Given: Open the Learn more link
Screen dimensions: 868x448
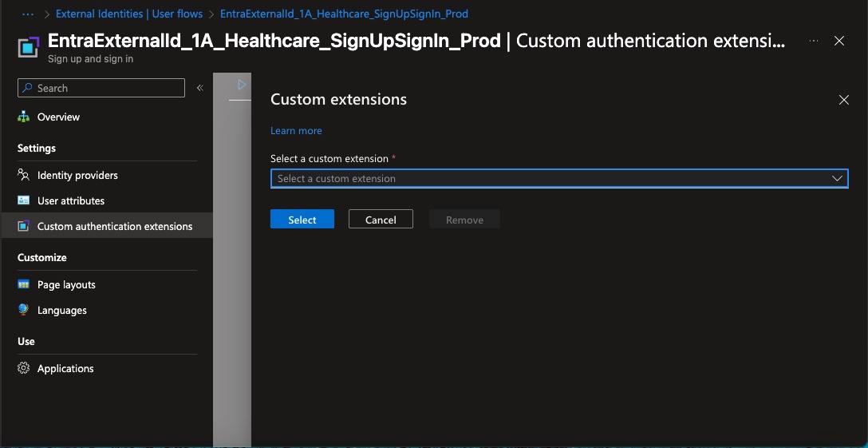Looking at the screenshot, I should 296,131.
